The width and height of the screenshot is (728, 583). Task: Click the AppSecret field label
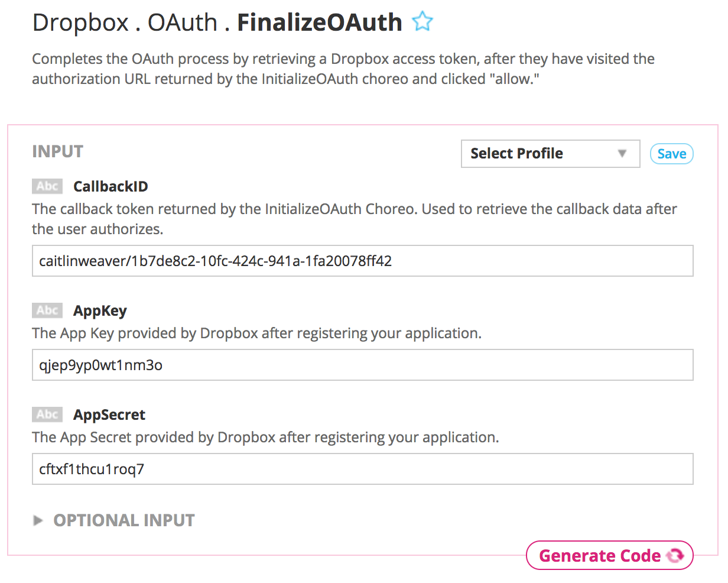tap(109, 414)
